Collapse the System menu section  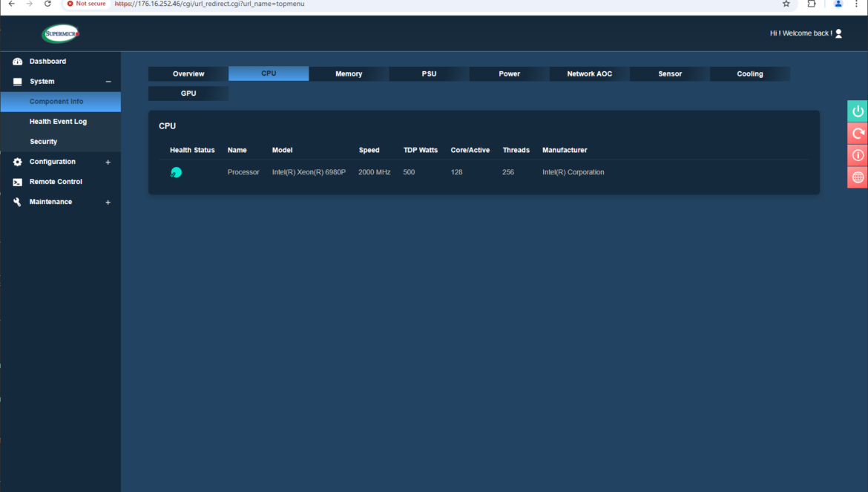pos(108,82)
